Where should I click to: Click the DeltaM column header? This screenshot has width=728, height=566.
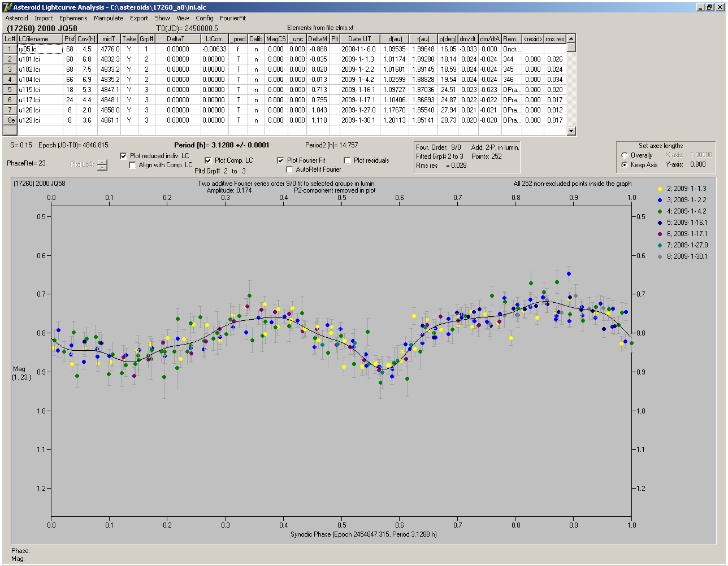(x=318, y=39)
